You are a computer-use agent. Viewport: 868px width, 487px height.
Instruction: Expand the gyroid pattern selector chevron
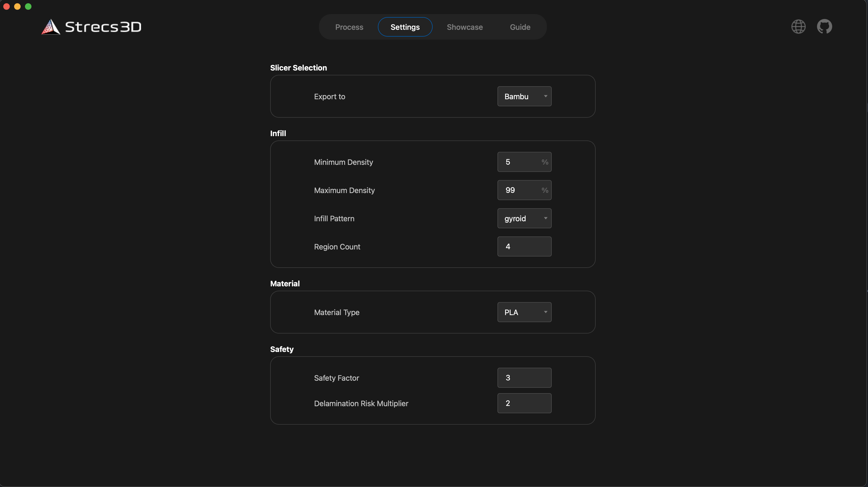[x=546, y=218]
